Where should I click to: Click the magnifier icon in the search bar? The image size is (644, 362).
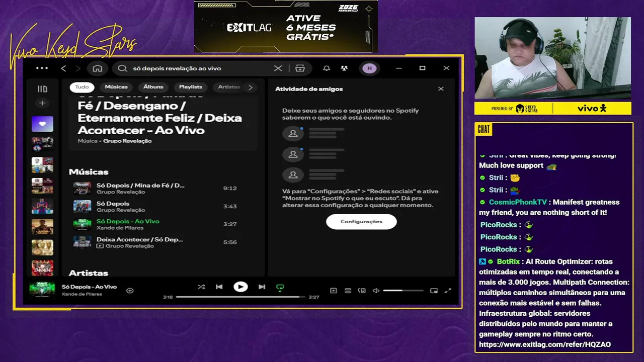coord(122,68)
